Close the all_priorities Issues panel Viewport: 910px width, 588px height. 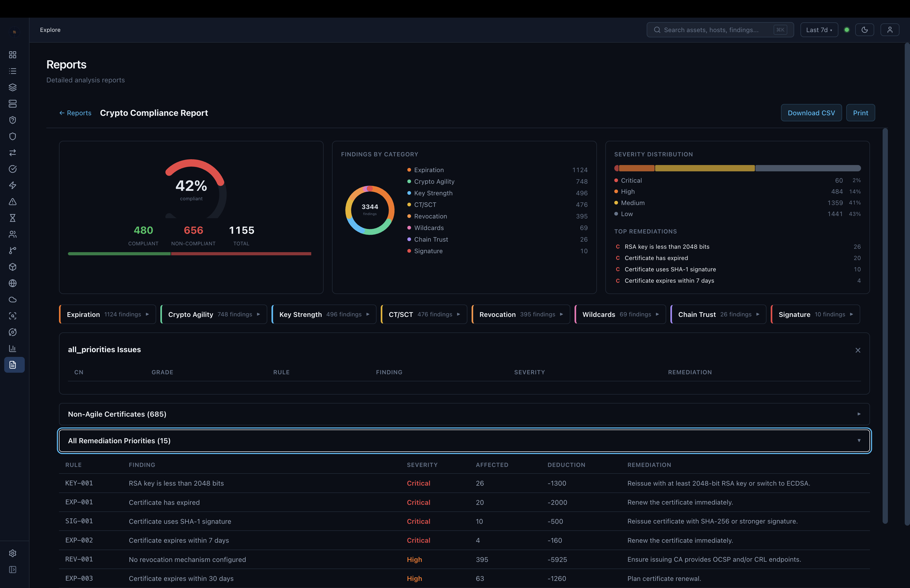point(858,350)
